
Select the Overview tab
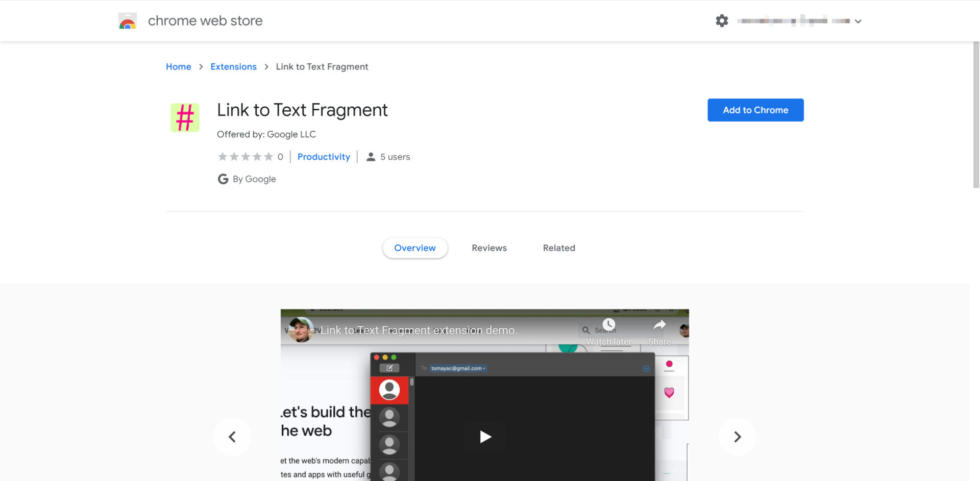pyautogui.click(x=415, y=248)
